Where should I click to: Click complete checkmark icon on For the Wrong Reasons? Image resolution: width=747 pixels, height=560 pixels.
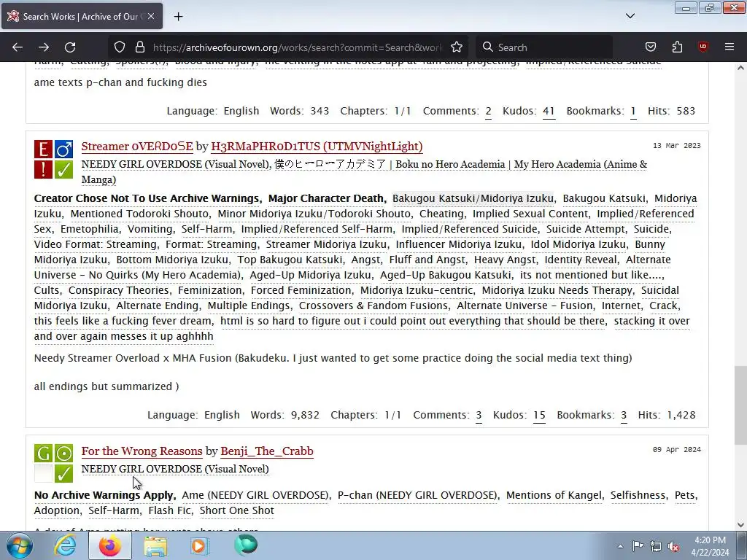pos(63,474)
